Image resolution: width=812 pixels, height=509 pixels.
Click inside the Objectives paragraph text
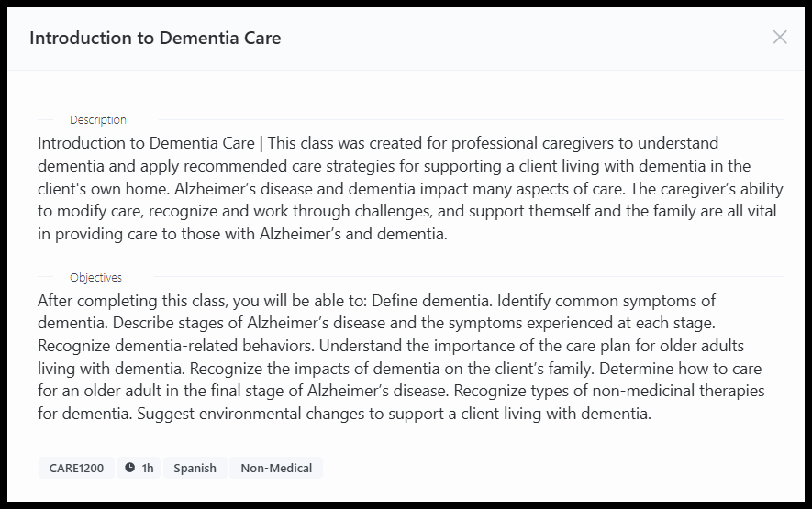(x=401, y=357)
